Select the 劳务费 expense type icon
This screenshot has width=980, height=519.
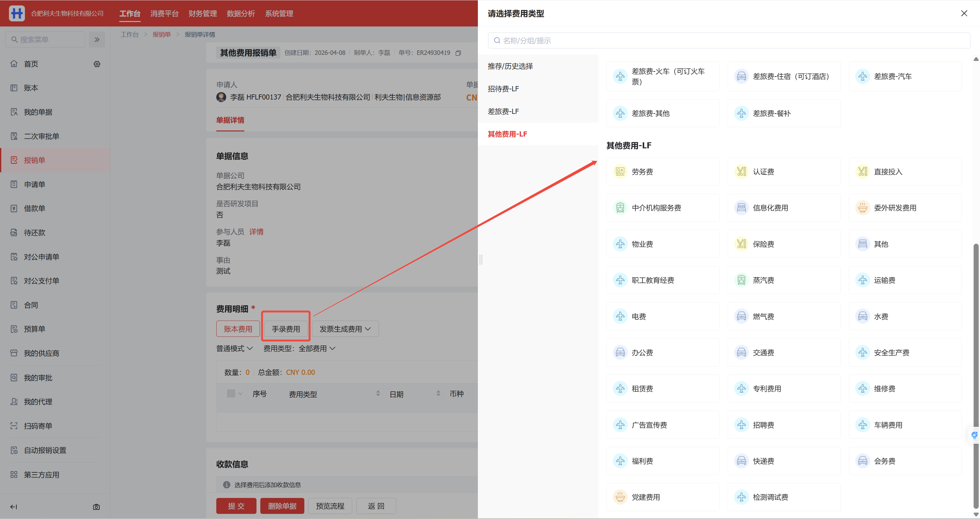click(620, 172)
